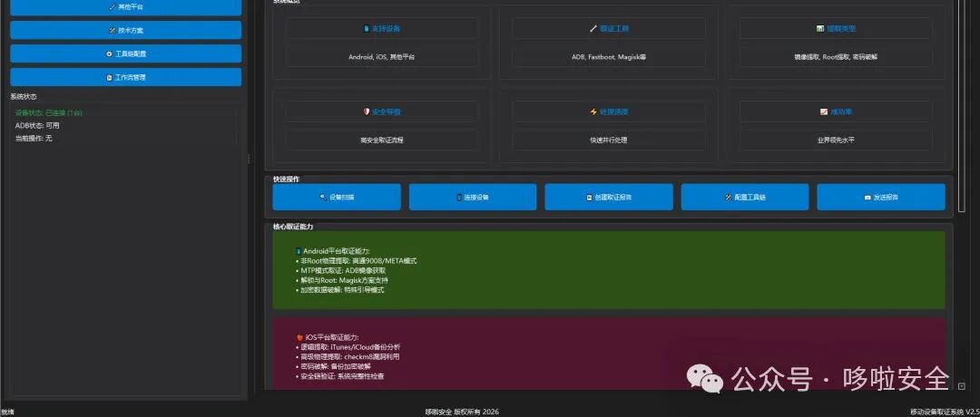Click the 处理速度 card title
Viewport: 980px width, 417px height.
coord(613,112)
